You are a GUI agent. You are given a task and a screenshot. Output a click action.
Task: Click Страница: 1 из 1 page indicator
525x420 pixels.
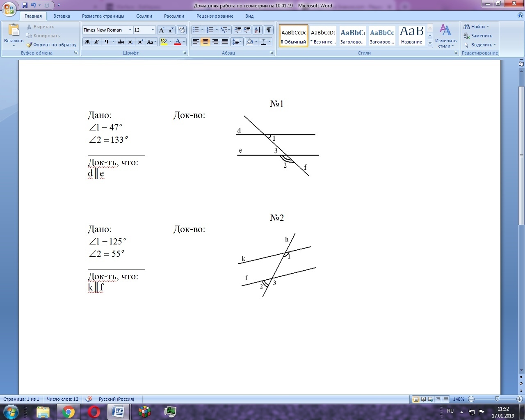click(x=21, y=399)
